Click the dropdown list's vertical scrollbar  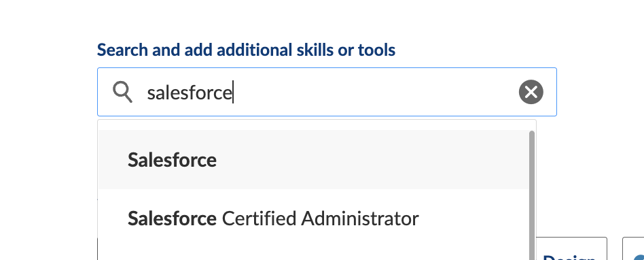532,195
